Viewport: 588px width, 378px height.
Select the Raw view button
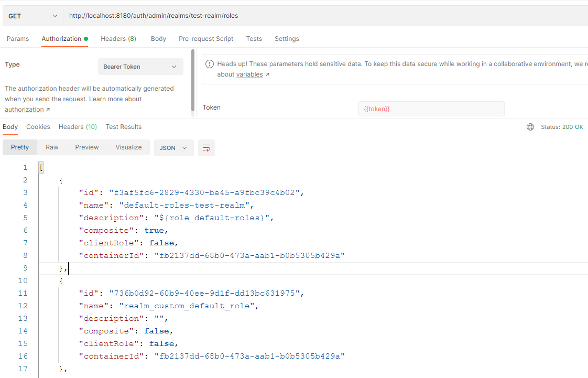(x=52, y=147)
